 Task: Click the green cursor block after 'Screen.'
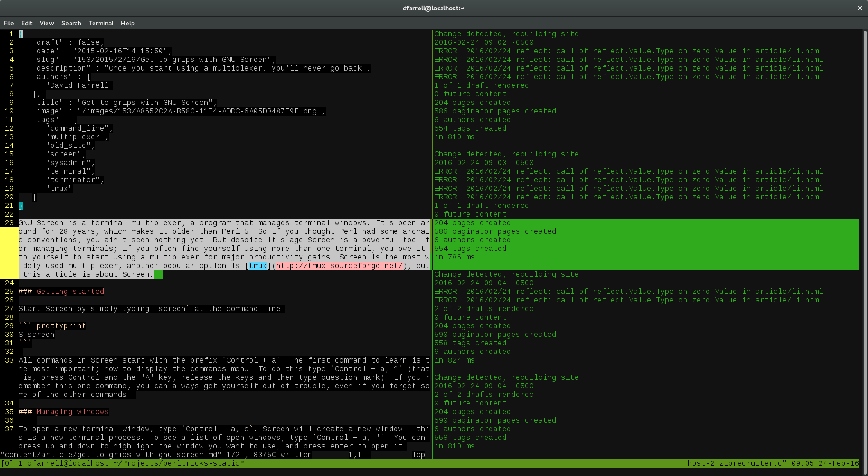click(159, 274)
